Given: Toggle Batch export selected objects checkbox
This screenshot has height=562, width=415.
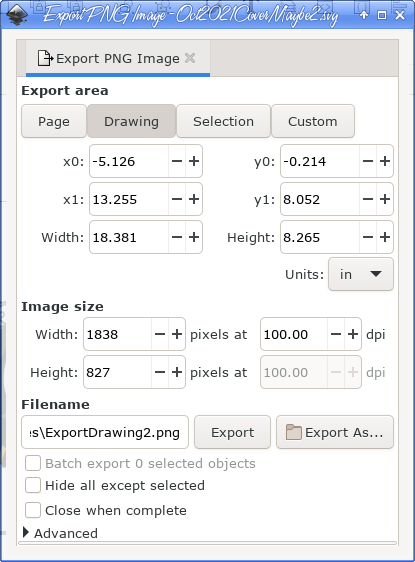Looking at the screenshot, I should click(33, 463).
